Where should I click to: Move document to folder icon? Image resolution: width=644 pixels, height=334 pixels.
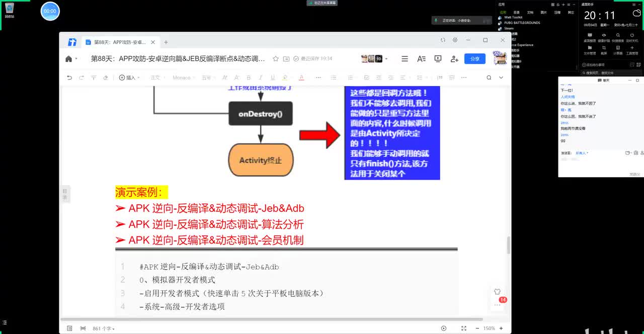tap(286, 59)
